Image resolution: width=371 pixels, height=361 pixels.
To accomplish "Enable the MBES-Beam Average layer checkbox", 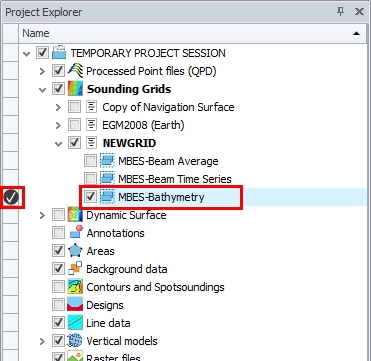I will (x=90, y=161).
